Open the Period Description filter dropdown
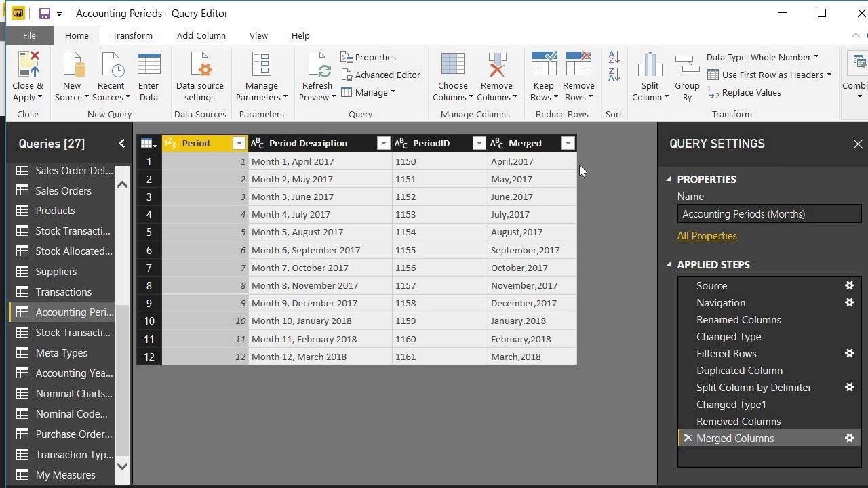Image resolution: width=868 pixels, height=488 pixels. click(383, 143)
